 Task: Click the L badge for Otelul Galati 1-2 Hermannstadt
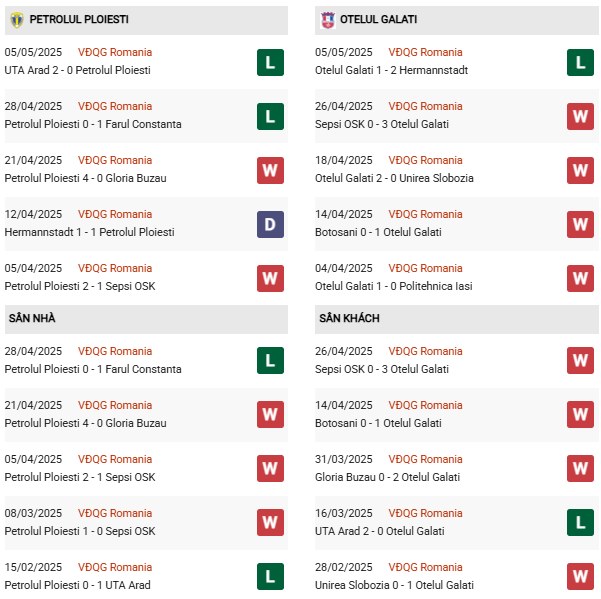(x=580, y=62)
